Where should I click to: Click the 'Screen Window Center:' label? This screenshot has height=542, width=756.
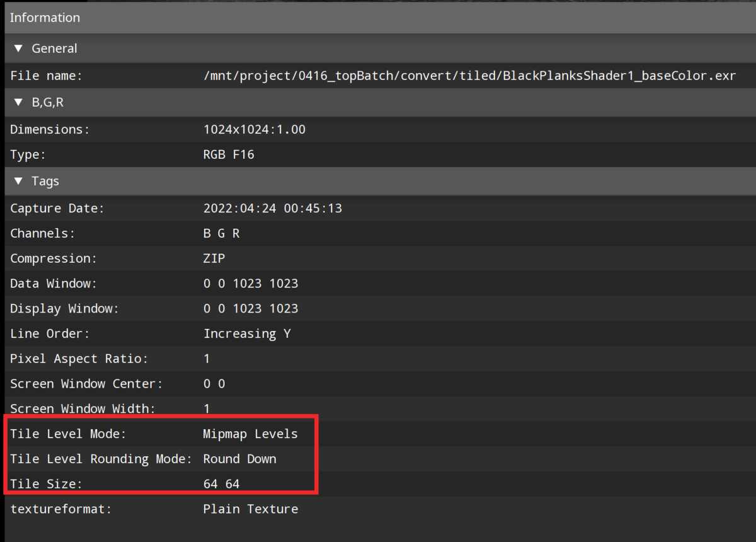click(86, 384)
